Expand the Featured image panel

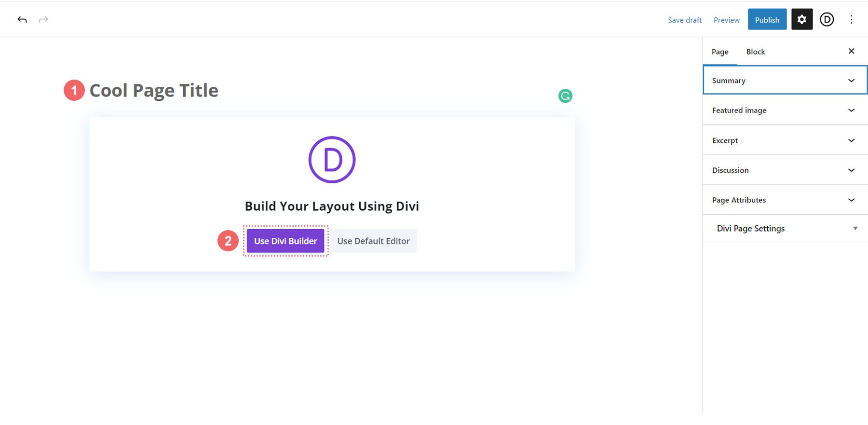pyautogui.click(x=785, y=110)
